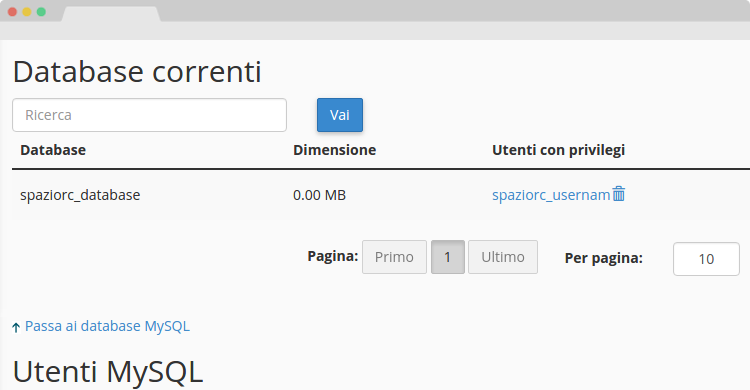This screenshot has height=390, width=750.
Task: Select the spaziorc_database table cell
Action: coord(80,195)
